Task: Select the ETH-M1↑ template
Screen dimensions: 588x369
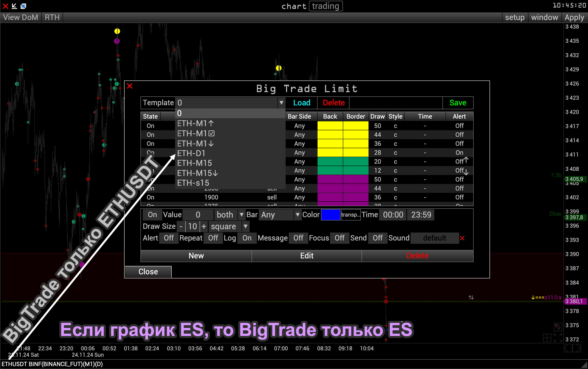Action: (230, 123)
